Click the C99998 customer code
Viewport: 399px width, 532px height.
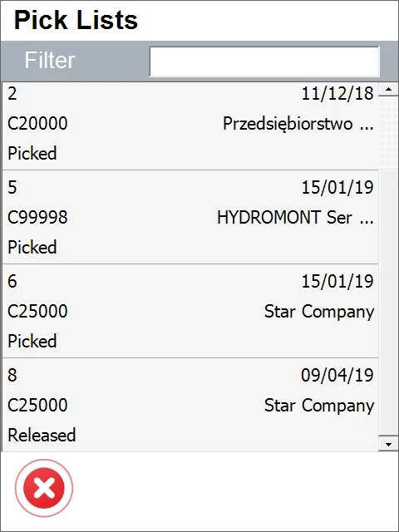coord(37,217)
